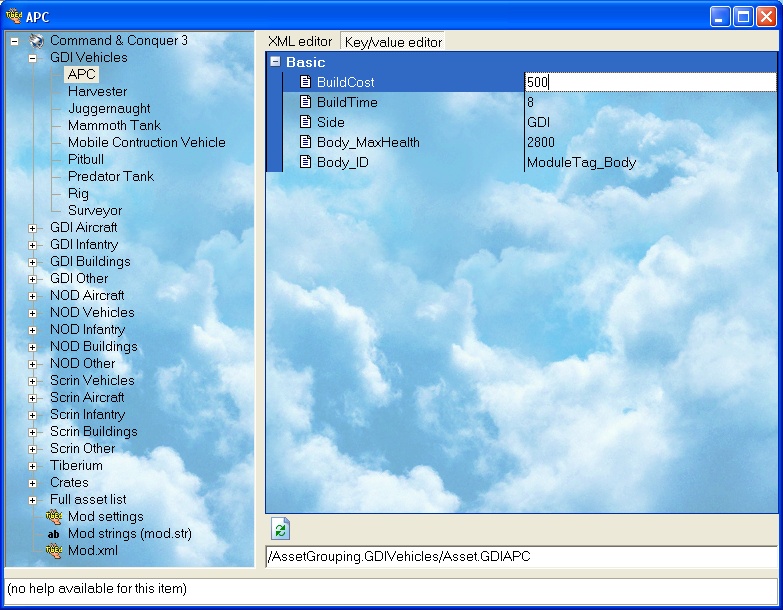This screenshot has height=610, width=783.
Task: Select the NOD Buildings tree label
Action: pyautogui.click(x=93, y=346)
